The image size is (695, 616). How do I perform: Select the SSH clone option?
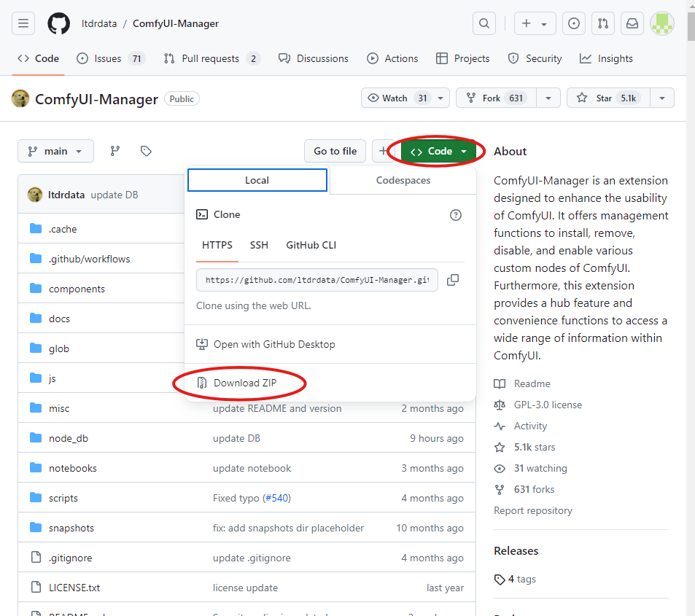259,245
